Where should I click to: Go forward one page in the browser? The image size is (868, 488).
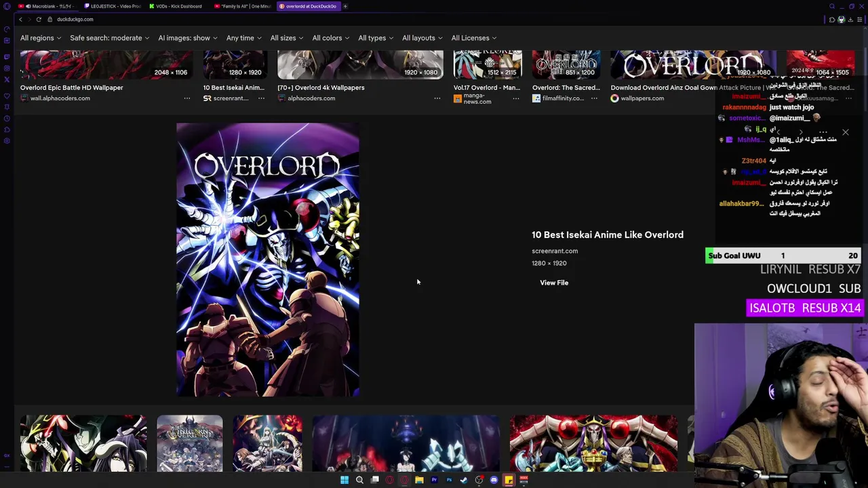[x=29, y=20]
